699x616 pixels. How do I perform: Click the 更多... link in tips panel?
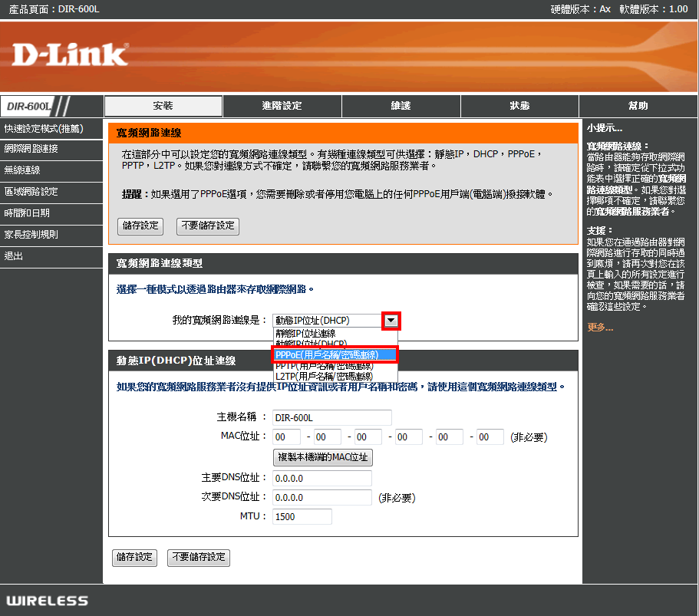pyautogui.click(x=600, y=328)
